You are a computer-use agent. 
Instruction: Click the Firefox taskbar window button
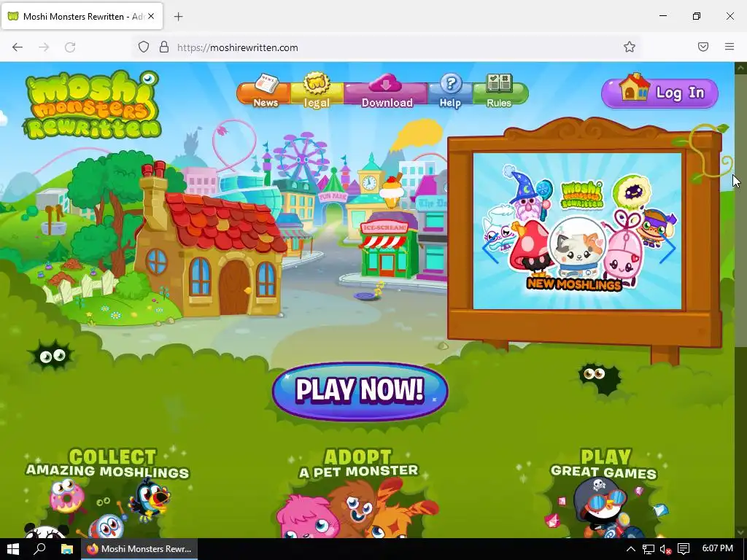[139, 549]
